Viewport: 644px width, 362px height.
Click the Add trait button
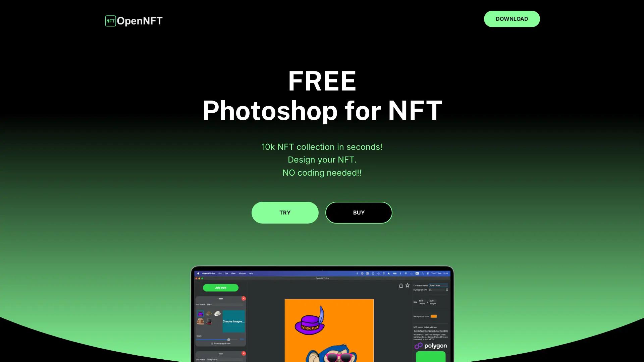tap(220, 288)
